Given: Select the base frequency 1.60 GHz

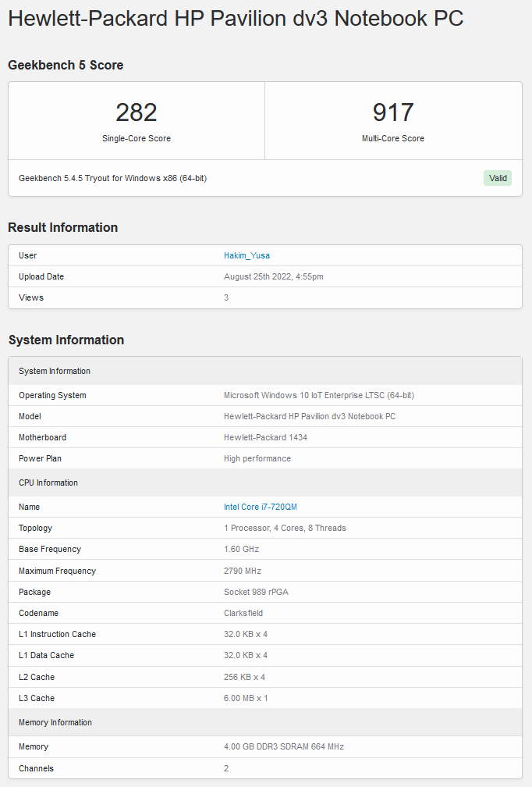Looking at the screenshot, I should (x=241, y=549).
